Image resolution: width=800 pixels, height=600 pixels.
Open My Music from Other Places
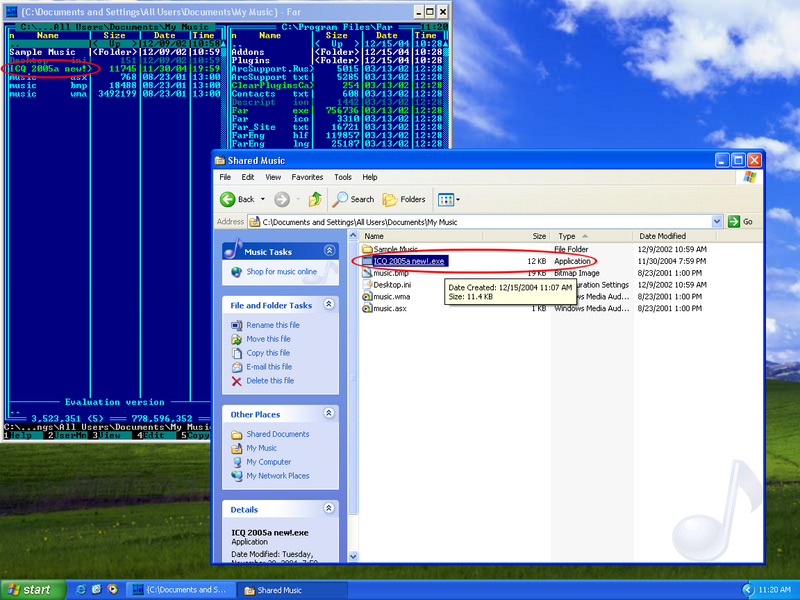[261, 448]
